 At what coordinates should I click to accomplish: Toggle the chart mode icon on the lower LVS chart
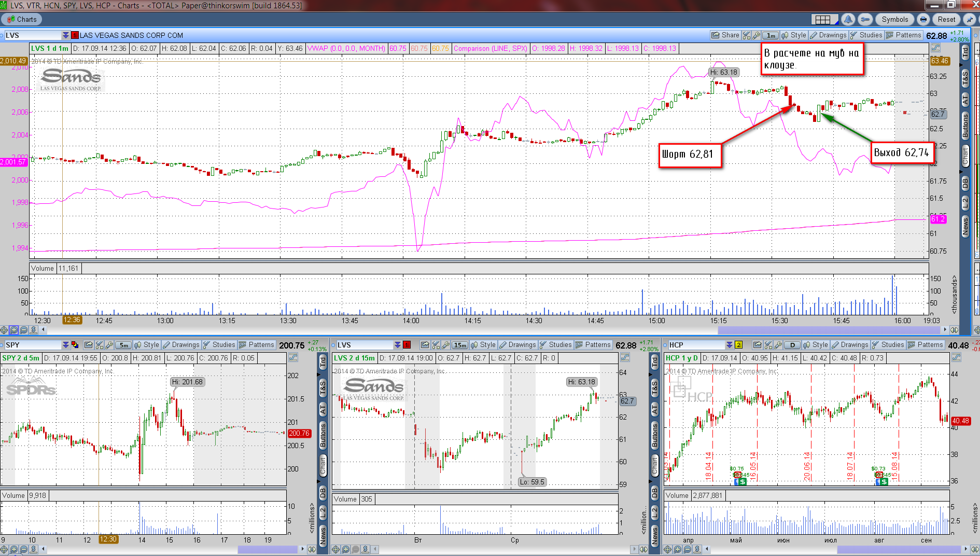click(625, 357)
